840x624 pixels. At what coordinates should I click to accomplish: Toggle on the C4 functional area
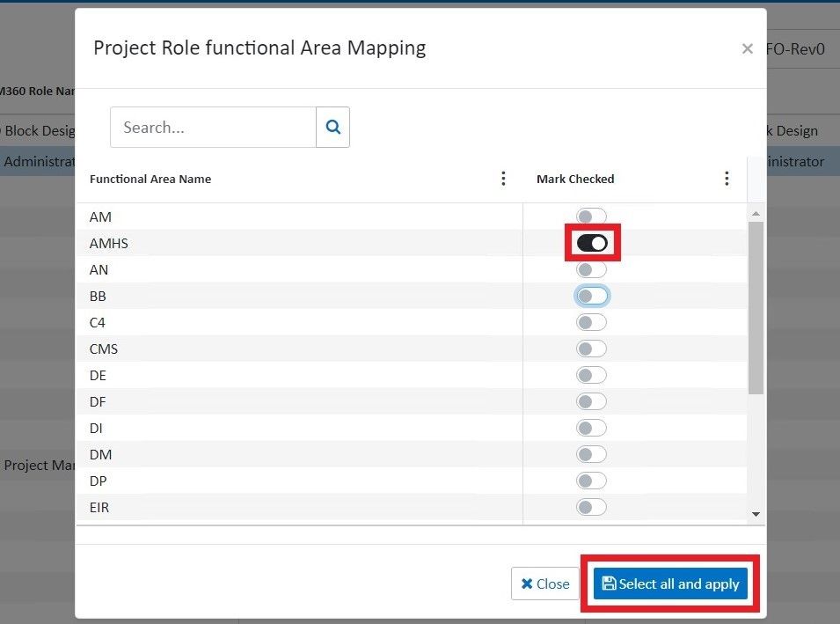click(591, 323)
